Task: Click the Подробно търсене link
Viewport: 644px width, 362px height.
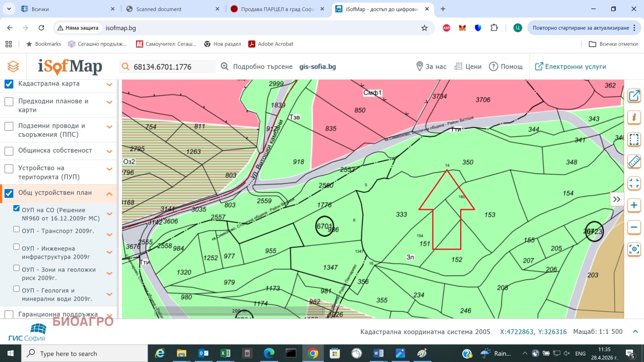Action: coord(262,66)
